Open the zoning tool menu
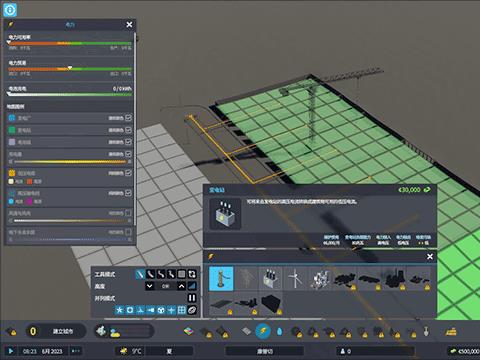The image size is (480, 360). [189, 331]
